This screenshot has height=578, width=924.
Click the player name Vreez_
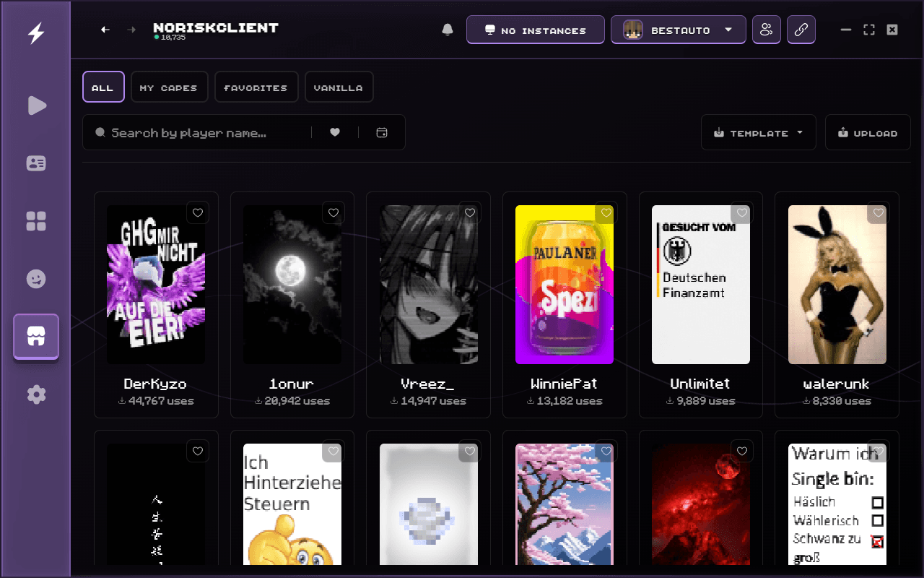click(x=428, y=384)
